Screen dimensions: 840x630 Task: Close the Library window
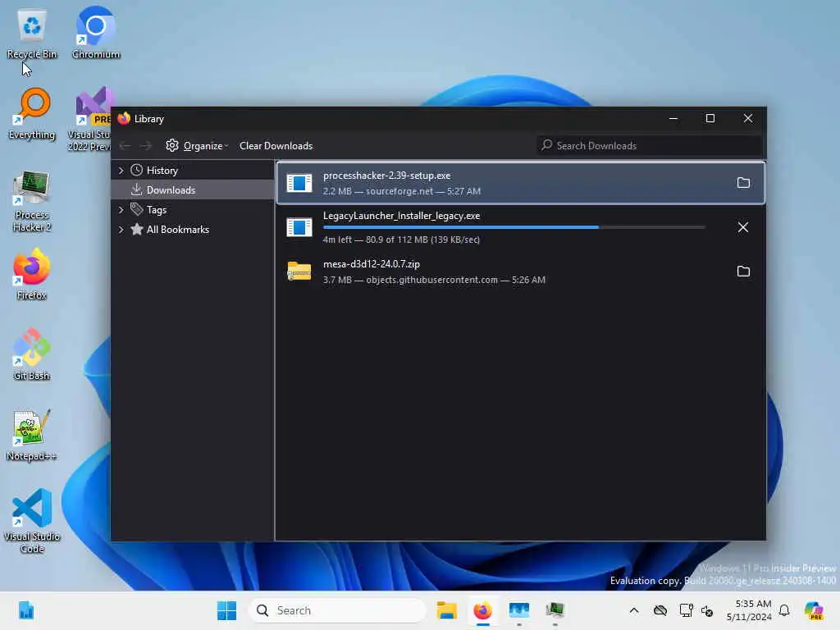tap(748, 118)
